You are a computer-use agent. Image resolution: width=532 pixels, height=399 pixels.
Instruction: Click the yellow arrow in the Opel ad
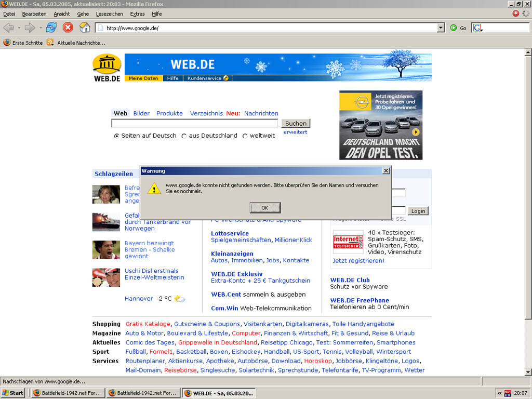pyautogui.click(x=416, y=132)
